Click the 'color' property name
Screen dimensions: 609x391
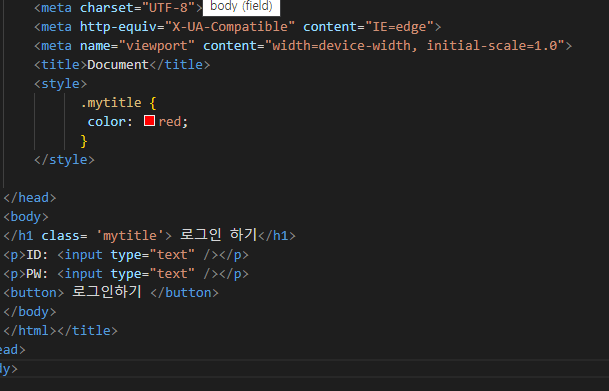click(106, 122)
